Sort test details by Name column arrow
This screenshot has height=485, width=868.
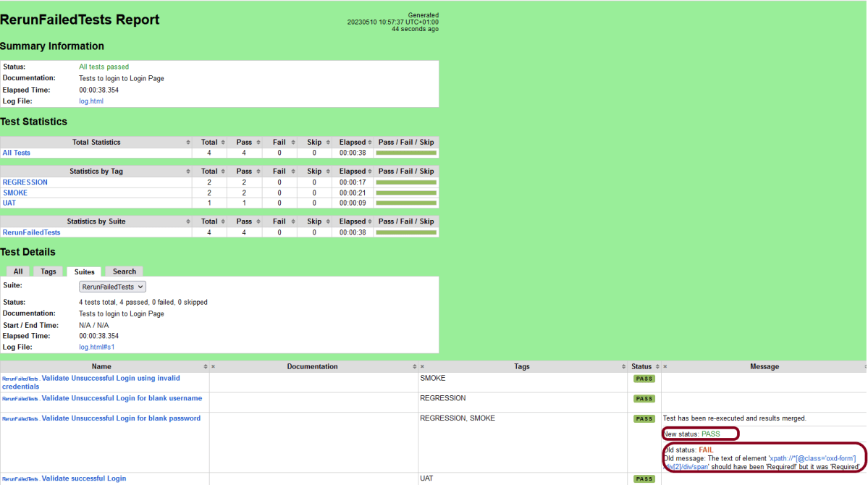206,367
